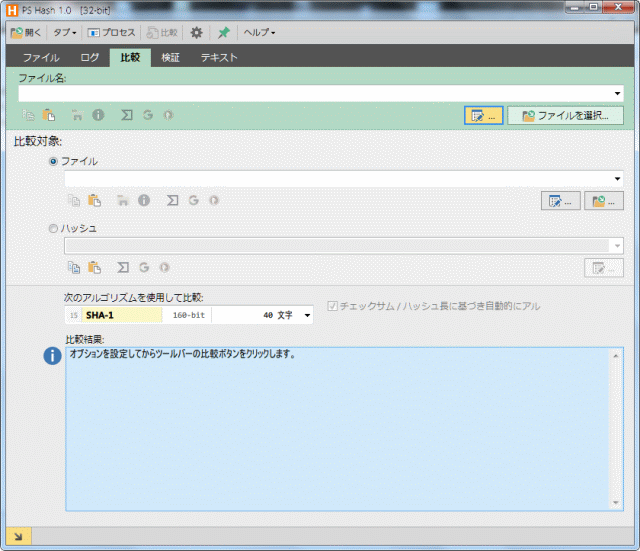The height and width of the screenshot is (551, 640).
Task: Click paste icon in ファイル comparison row
Action: click(x=95, y=200)
